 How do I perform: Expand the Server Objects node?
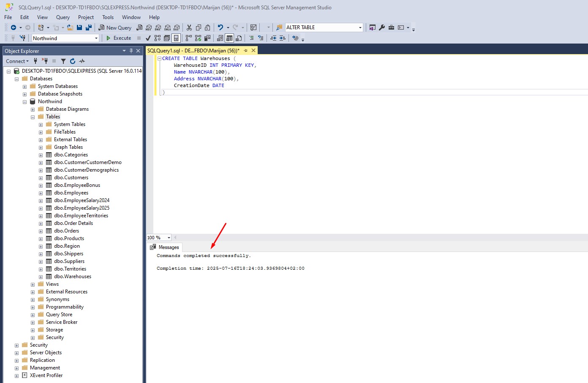tap(16, 353)
